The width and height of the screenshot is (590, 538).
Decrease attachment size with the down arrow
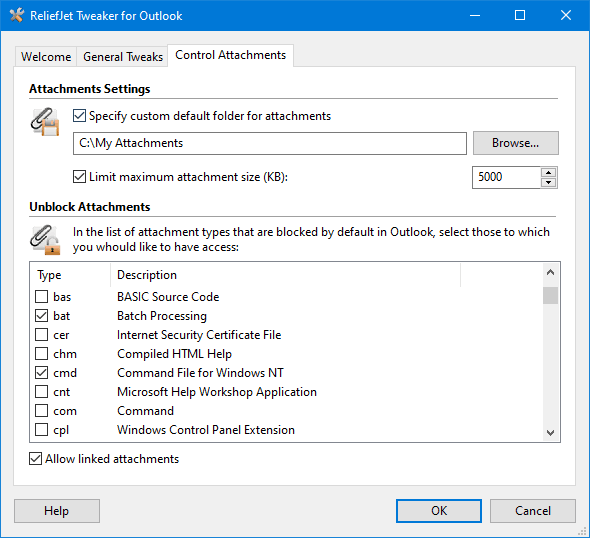[x=549, y=182]
